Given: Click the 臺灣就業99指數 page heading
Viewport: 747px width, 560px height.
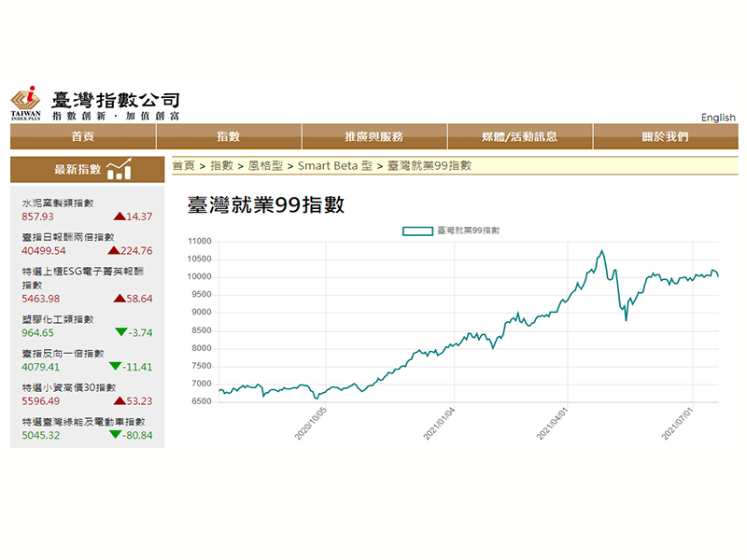Looking at the screenshot, I should tap(266, 205).
